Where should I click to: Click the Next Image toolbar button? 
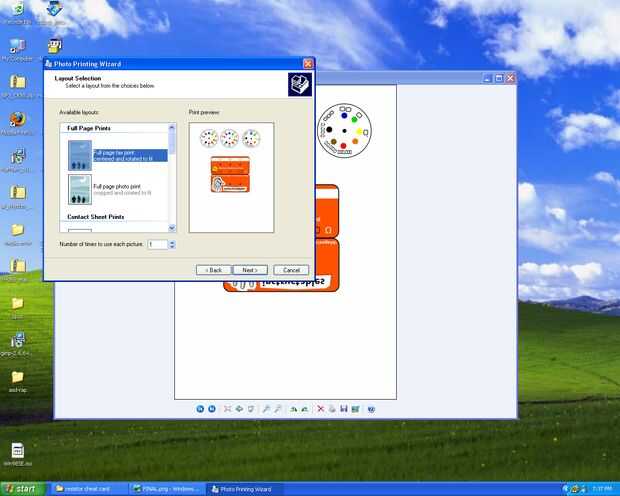[212, 409]
